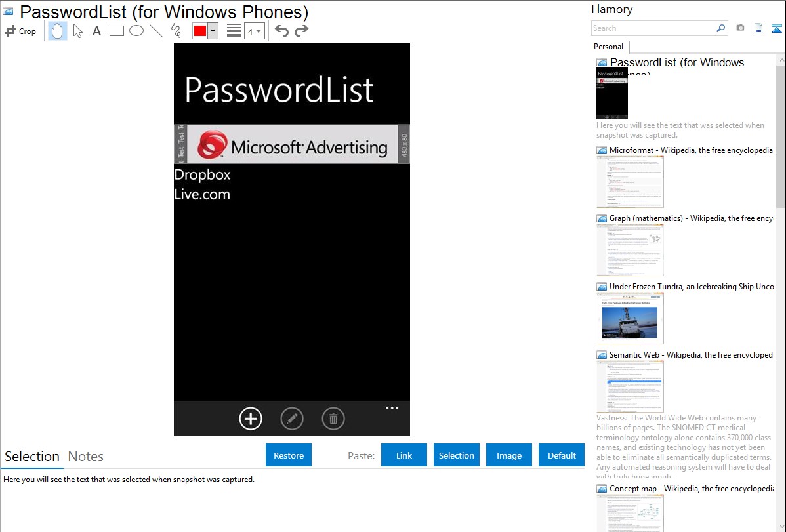Undo the last annotation
The image size is (786, 532).
point(281,31)
